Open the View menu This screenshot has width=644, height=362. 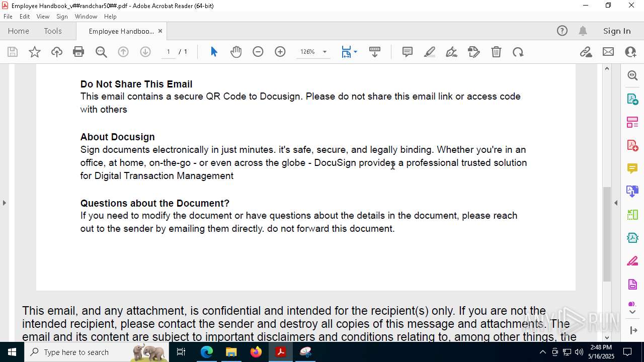(x=43, y=17)
